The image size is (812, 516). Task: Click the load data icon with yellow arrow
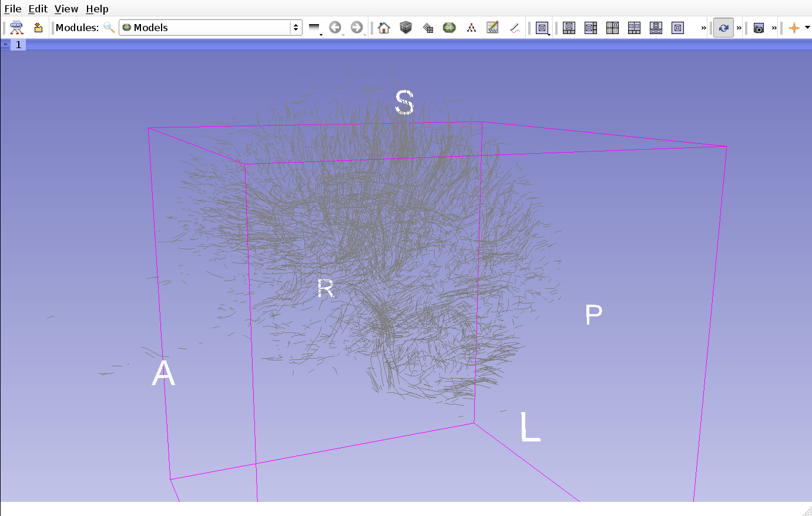click(x=38, y=28)
